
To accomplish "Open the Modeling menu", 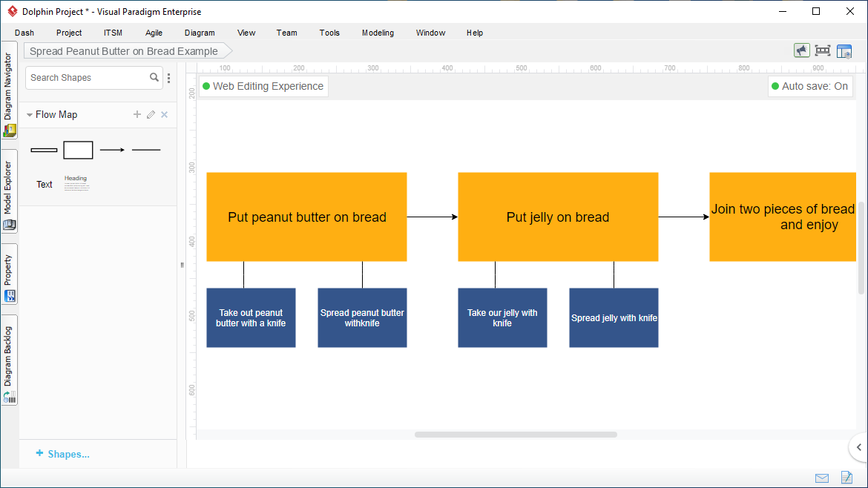I will 378,33.
